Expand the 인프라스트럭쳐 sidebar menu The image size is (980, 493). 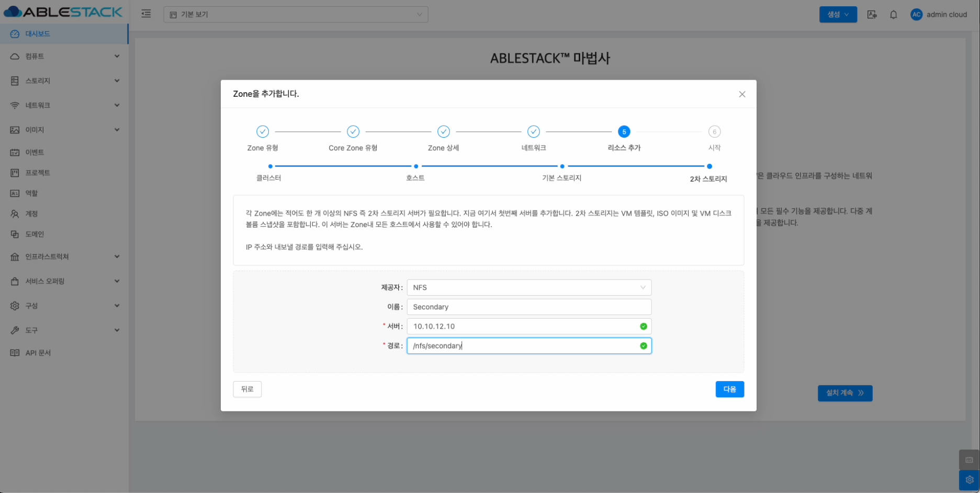64,256
